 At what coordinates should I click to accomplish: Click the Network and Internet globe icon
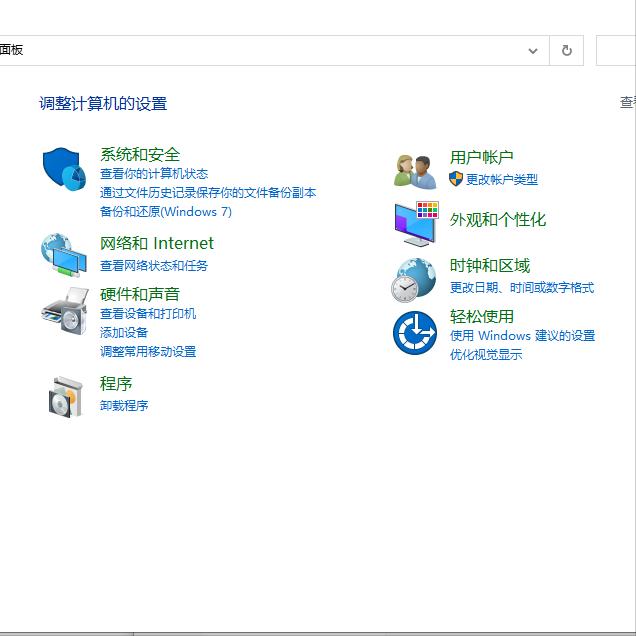pos(64,255)
